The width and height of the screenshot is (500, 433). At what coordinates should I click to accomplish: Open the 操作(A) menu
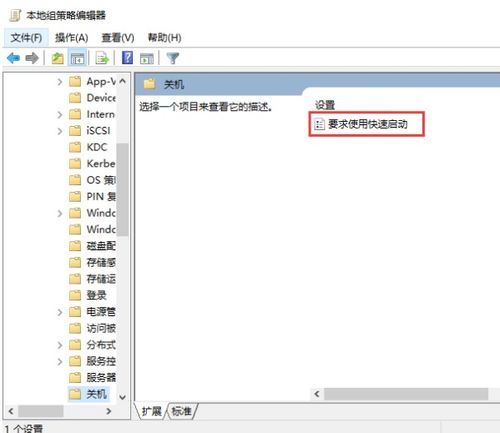point(71,38)
